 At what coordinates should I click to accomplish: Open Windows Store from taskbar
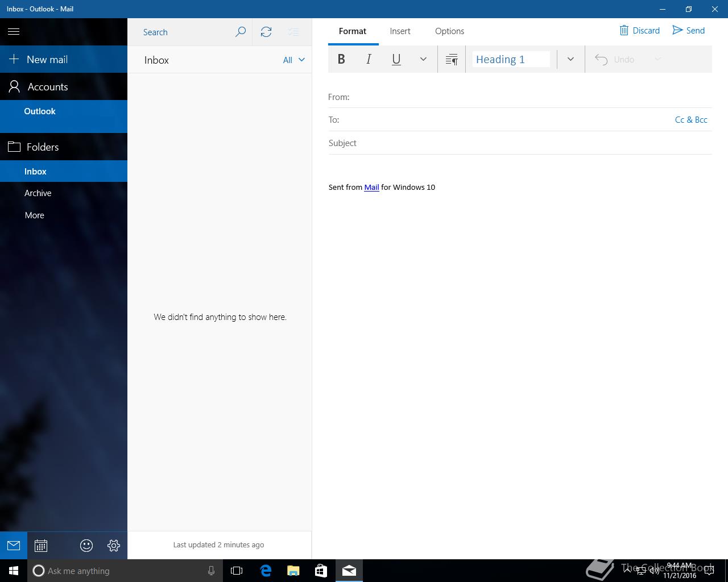pos(321,571)
